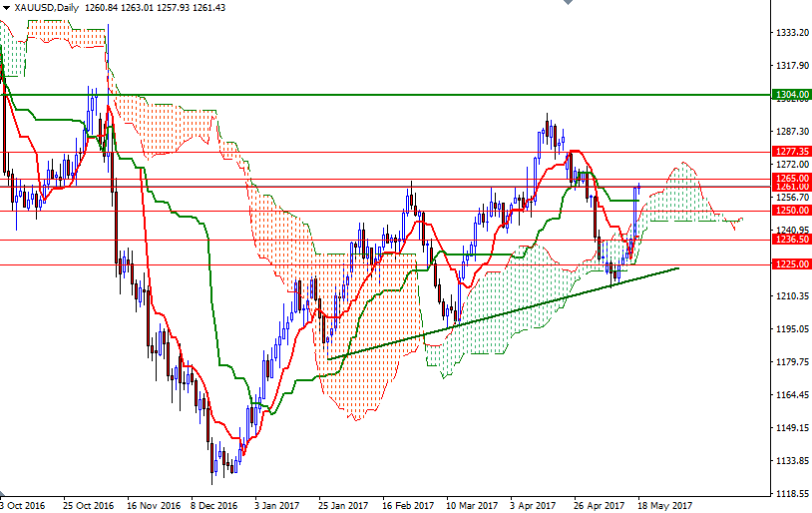Click the 1118.55 value on price axis

click(792, 494)
